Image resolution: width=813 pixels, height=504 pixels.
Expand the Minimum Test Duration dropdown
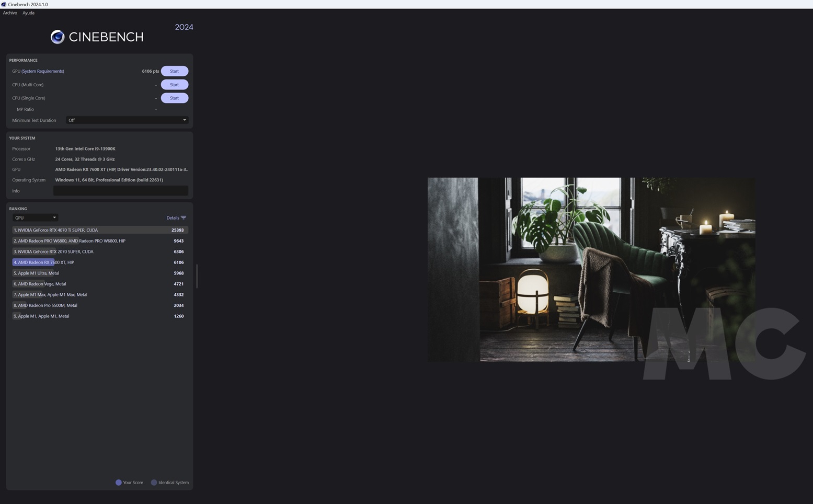[x=127, y=120]
